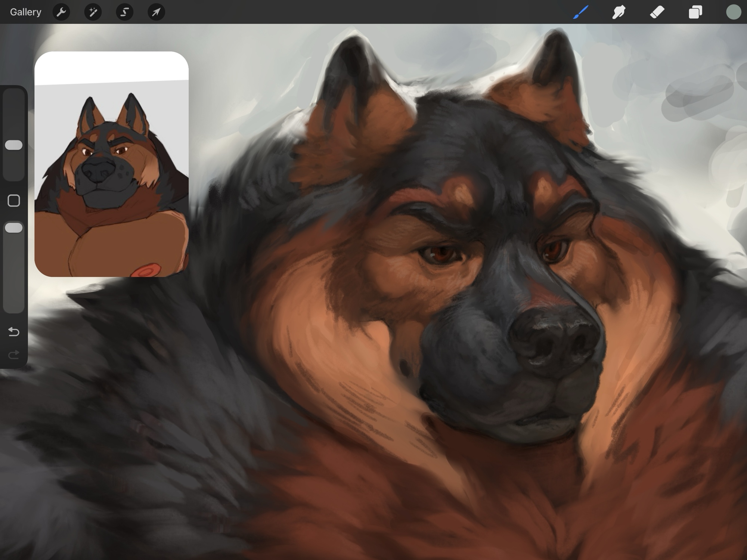
Task: Select the Smudge tool
Action: 619,12
